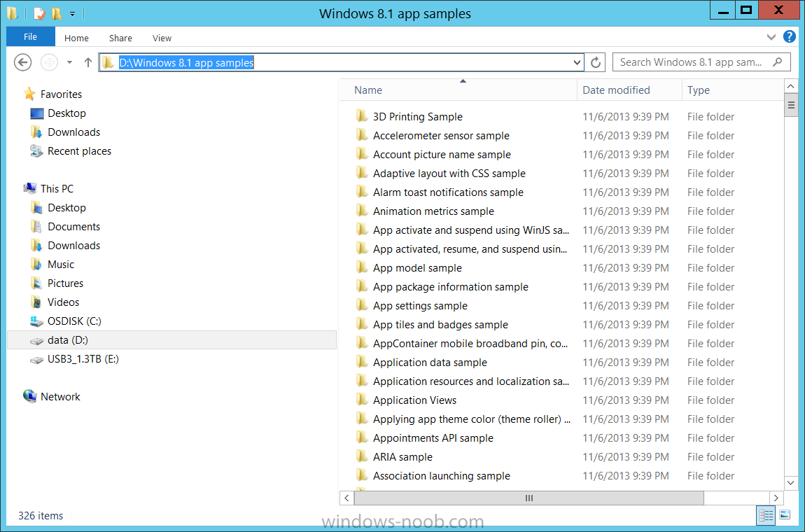
Task: Click the vertical scrollbar up arrow
Action: tap(790, 86)
